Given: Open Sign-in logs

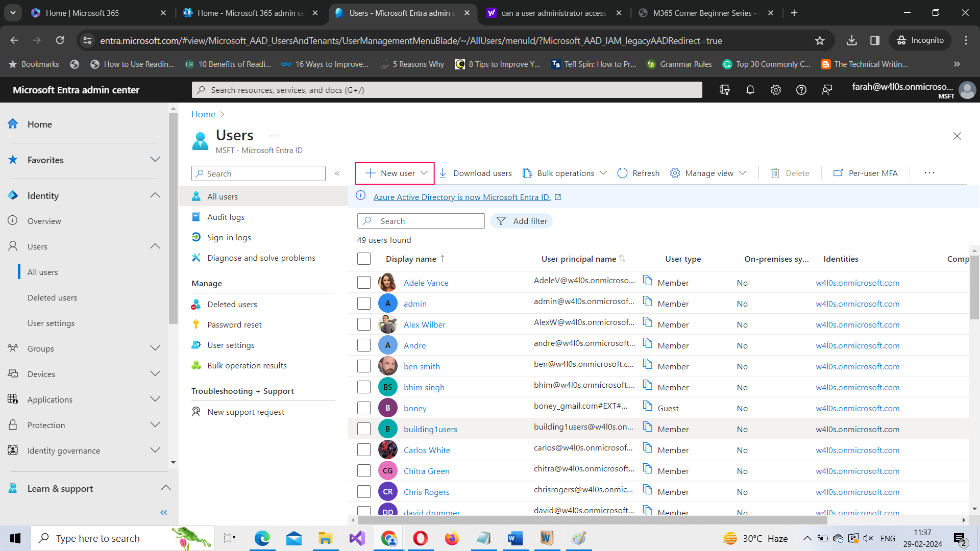Looking at the screenshot, I should 229,237.
